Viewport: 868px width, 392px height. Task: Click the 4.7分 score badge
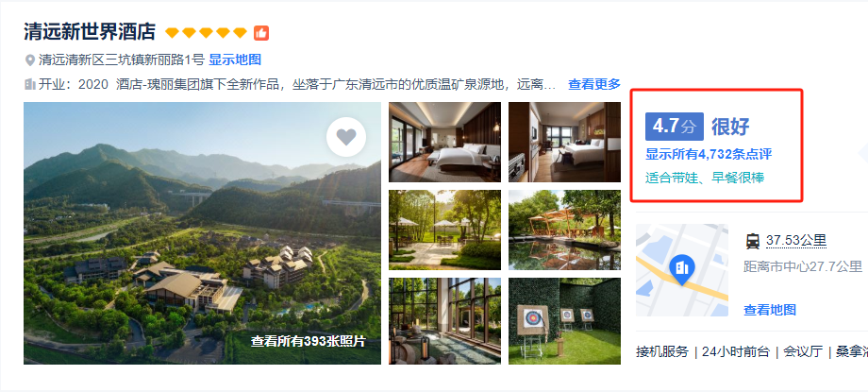pos(675,127)
